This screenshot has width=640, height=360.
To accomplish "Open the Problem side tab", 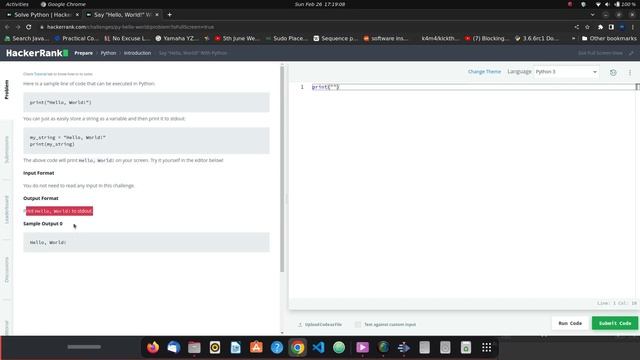I will click(x=7, y=90).
